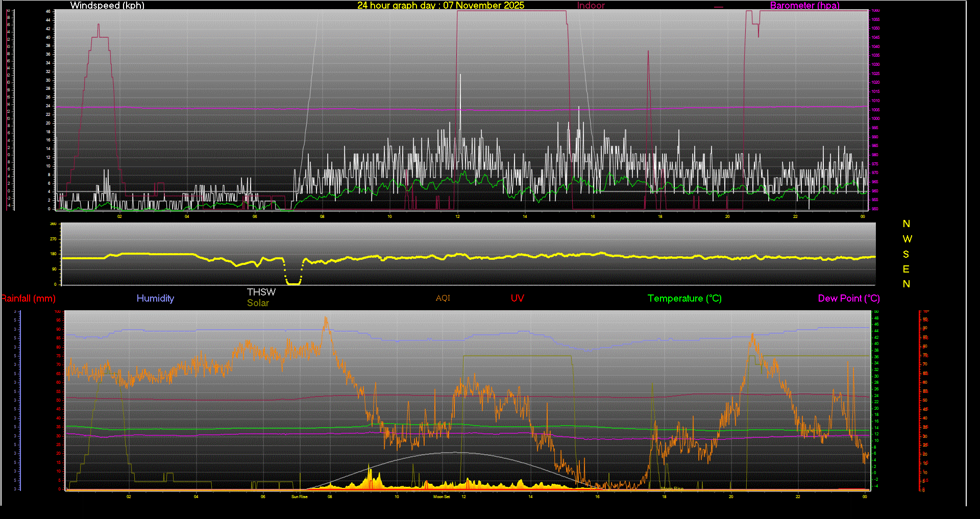Viewport: 980px width, 519px height.
Task: Click the Dew Point (°C) legend label
Action: [x=848, y=299]
